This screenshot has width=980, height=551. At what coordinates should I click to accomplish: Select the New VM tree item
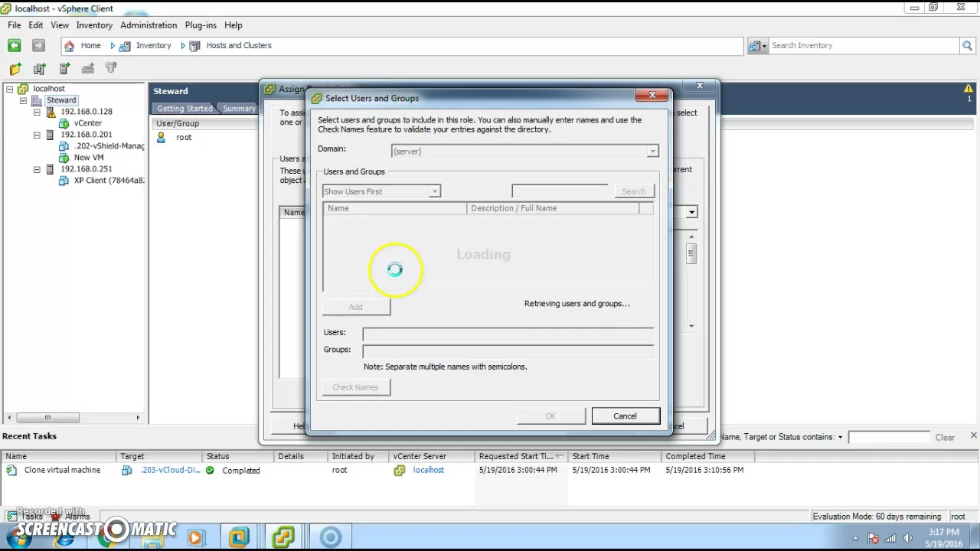pos(89,158)
